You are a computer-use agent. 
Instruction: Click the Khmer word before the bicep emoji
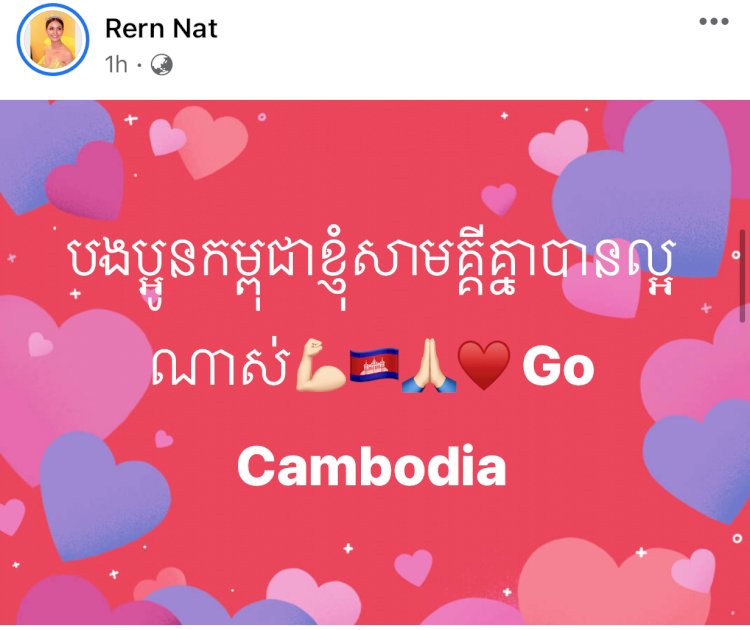[x=221, y=366]
